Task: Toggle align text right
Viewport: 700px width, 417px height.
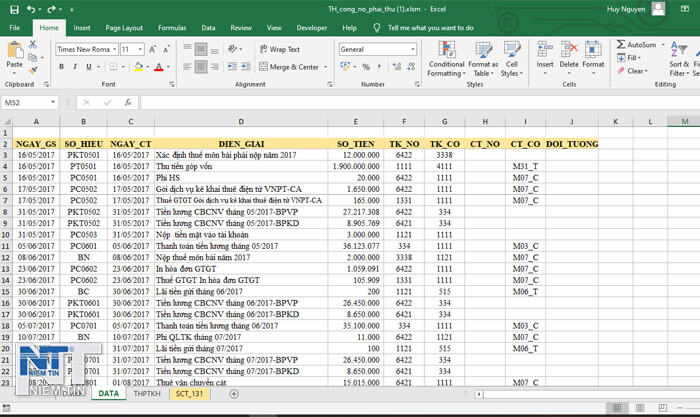Action: click(x=215, y=67)
